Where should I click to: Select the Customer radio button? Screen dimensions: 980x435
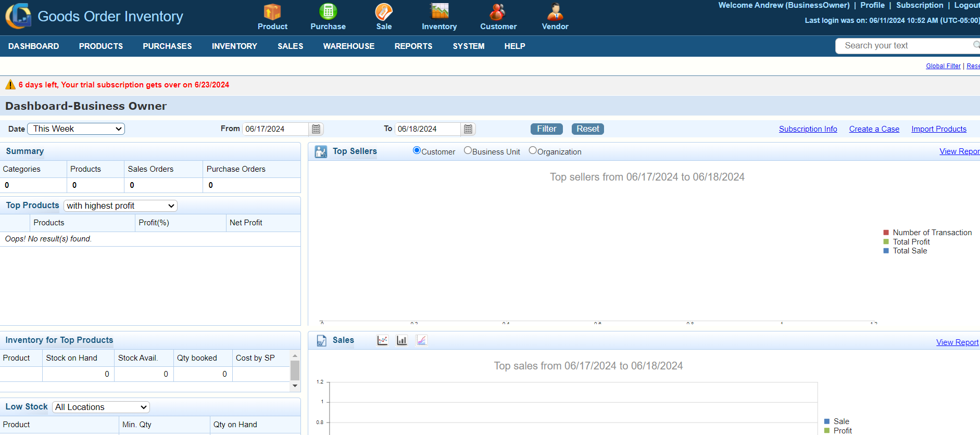pyautogui.click(x=417, y=150)
